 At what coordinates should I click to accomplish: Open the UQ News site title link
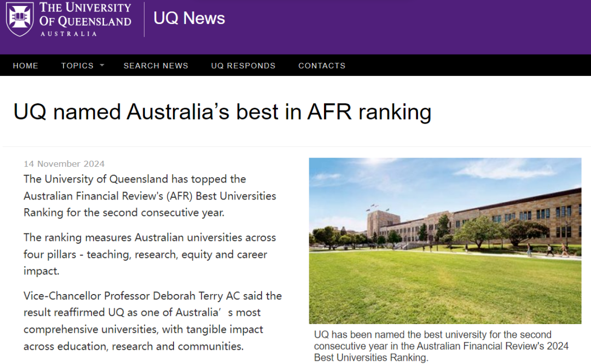click(x=189, y=18)
